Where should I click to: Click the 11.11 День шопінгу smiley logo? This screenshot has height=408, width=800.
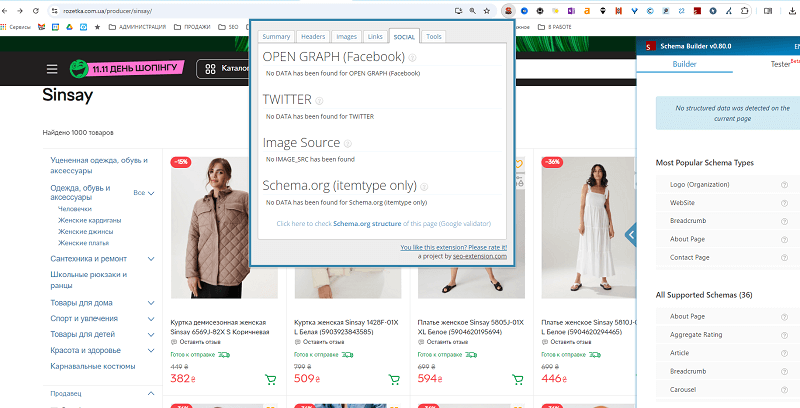click(x=79, y=69)
